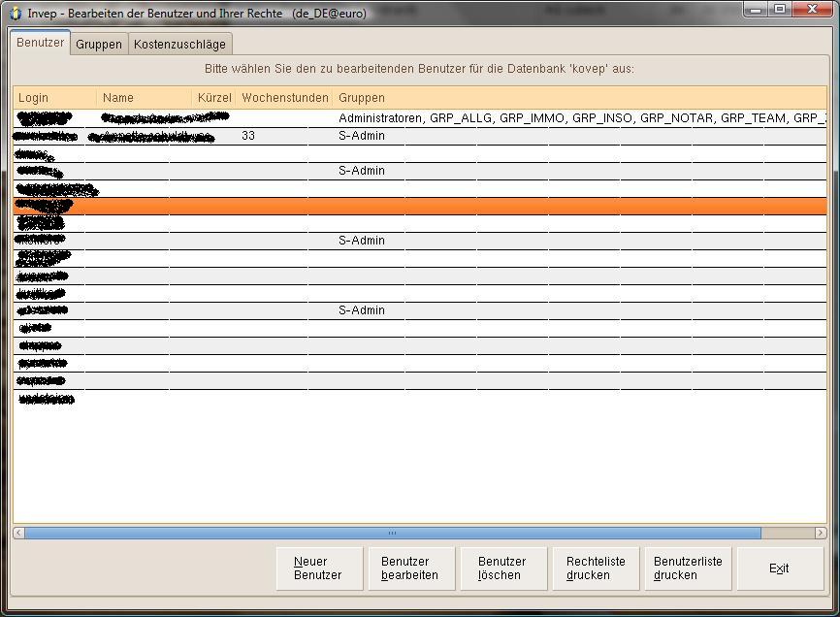
Task: Sort by Kürzel column header
Action: pyautogui.click(x=214, y=97)
